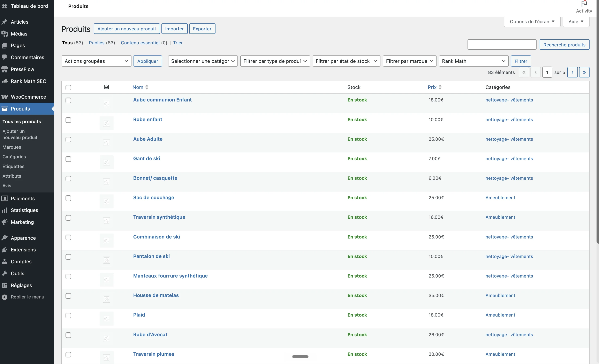Image resolution: width=599 pixels, height=364 pixels.
Task: Click the Exporter button
Action: (x=202, y=29)
